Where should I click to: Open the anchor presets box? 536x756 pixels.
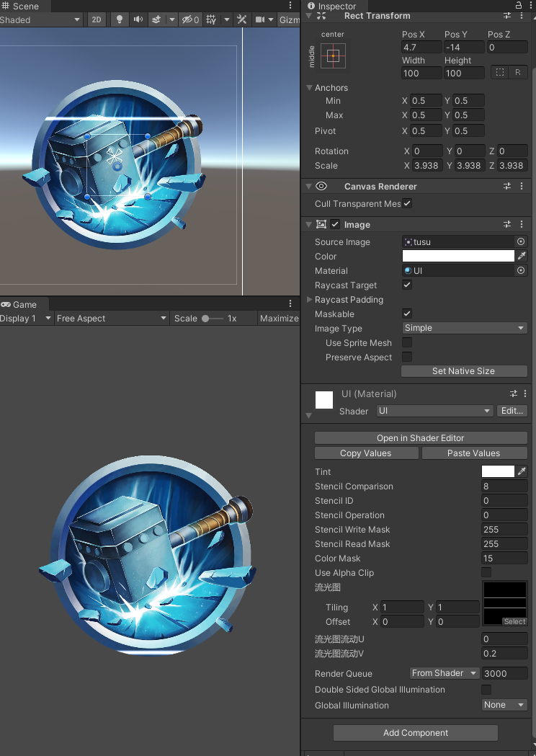pyautogui.click(x=333, y=55)
